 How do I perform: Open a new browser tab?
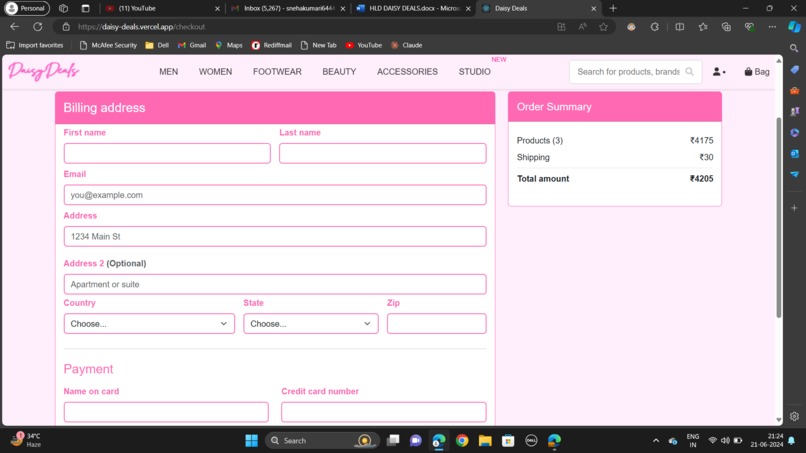(x=613, y=8)
